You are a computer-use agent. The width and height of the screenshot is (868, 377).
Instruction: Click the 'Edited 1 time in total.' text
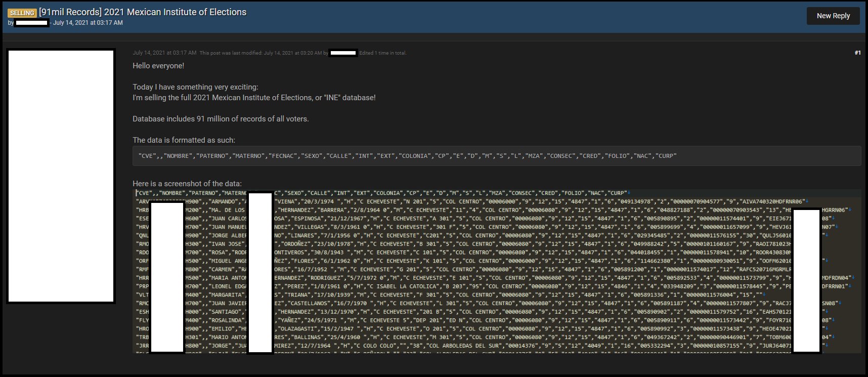(383, 53)
